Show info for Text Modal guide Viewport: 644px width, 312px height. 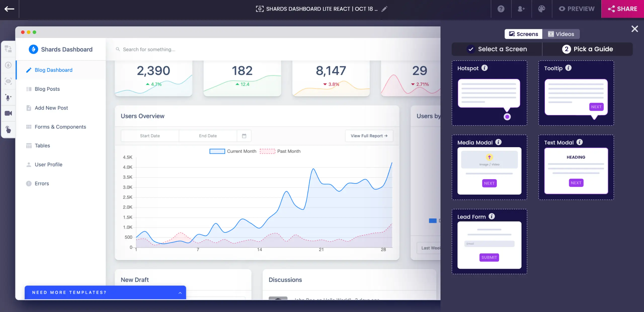pyautogui.click(x=580, y=142)
